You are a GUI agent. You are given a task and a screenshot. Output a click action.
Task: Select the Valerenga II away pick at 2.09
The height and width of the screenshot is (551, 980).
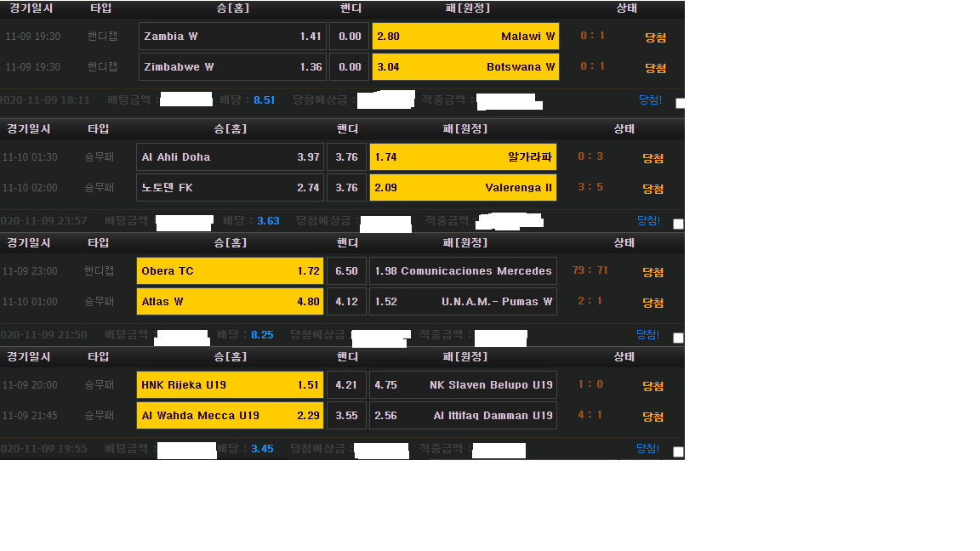click(x=463, y=187)
